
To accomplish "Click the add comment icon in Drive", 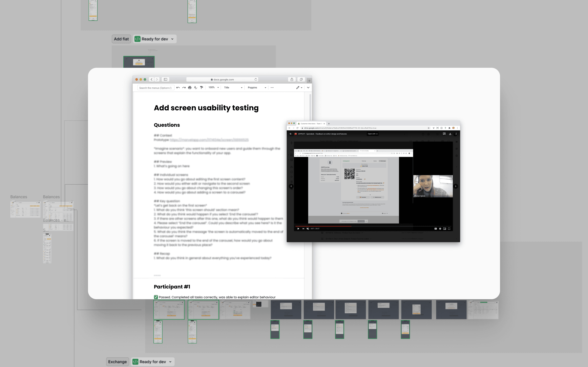I will 444,134.
